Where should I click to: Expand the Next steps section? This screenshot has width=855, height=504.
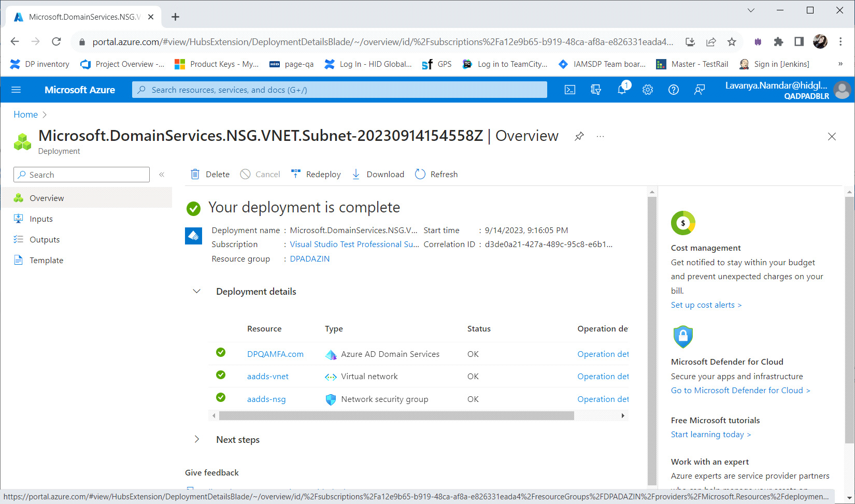coord(197,439)
